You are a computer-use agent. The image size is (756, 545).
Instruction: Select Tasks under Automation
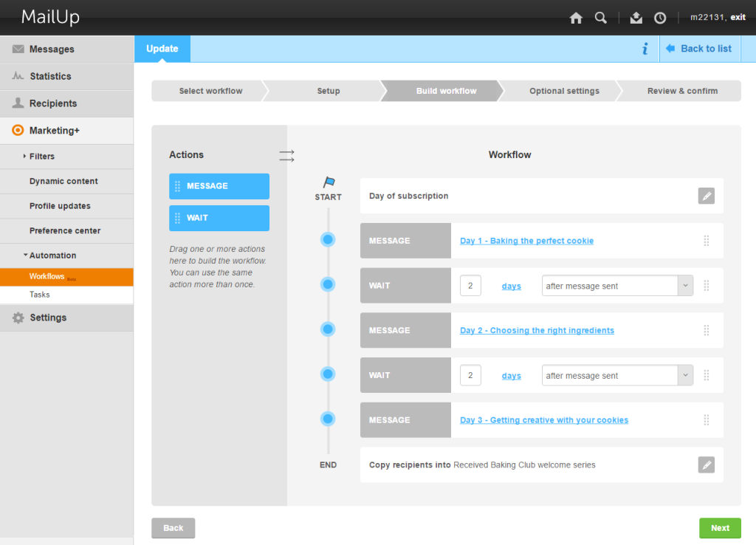pyautogui.click(x=40, y=295)
